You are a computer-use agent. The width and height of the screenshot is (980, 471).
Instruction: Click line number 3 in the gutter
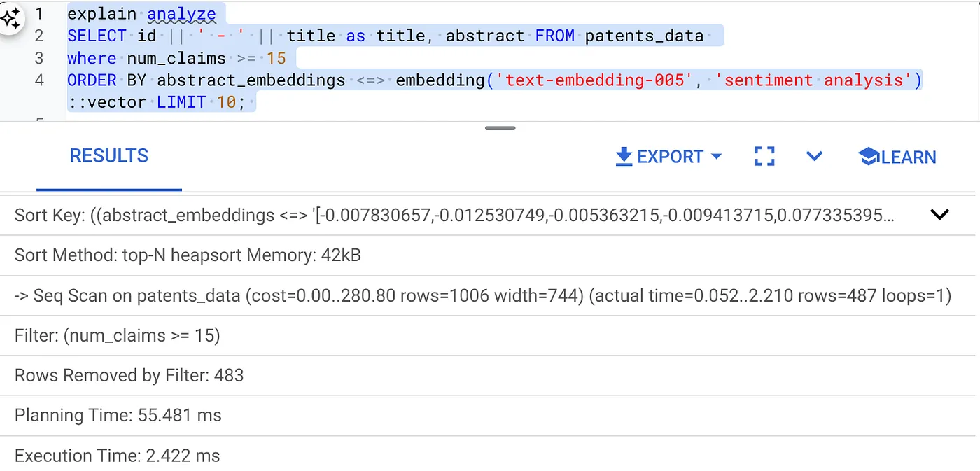(x=39, y=58)
